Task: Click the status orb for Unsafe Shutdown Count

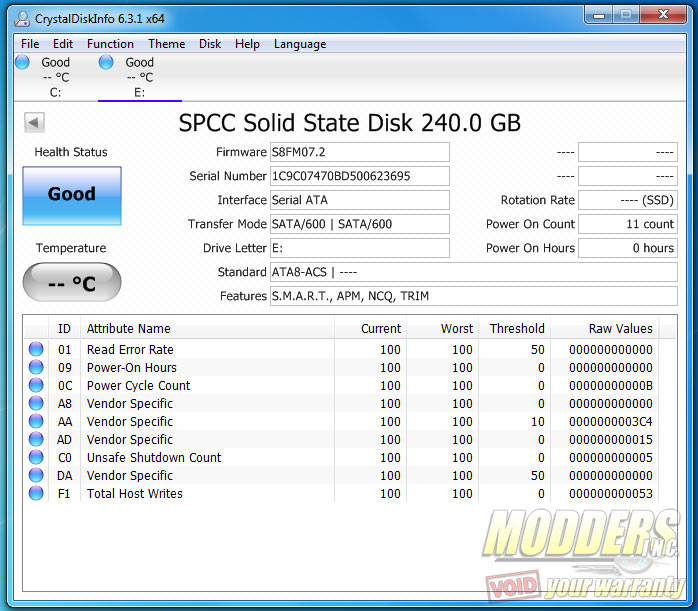Action: coord(36,457)
